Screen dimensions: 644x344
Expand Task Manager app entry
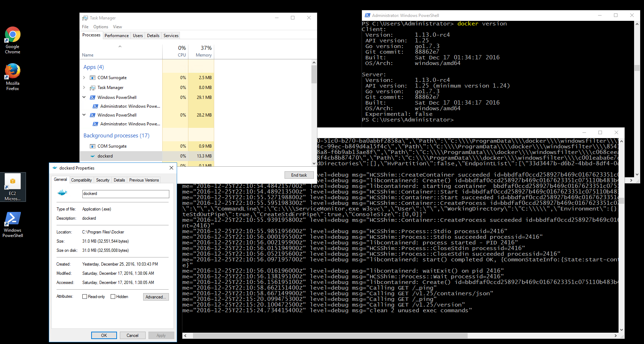click(84, 87)
